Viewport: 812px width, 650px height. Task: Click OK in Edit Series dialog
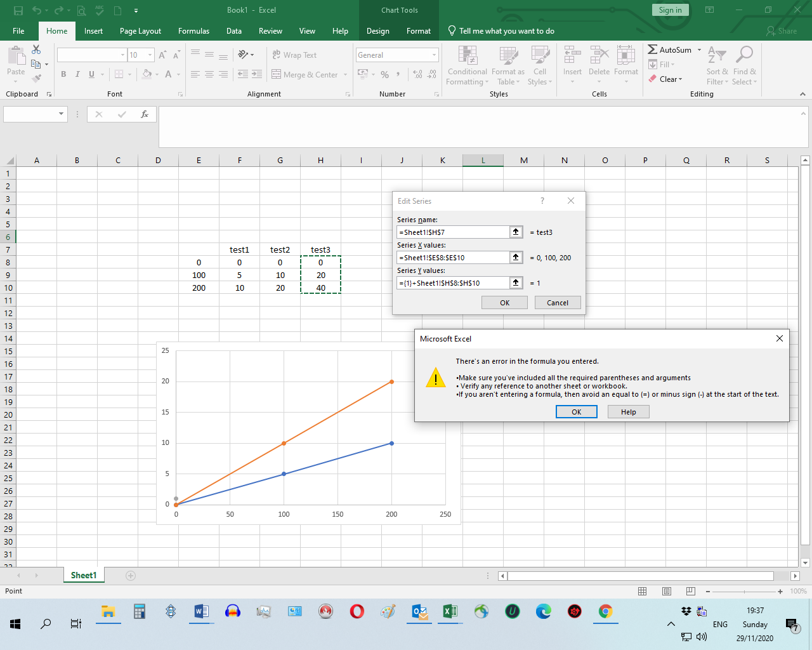[505, 303]
